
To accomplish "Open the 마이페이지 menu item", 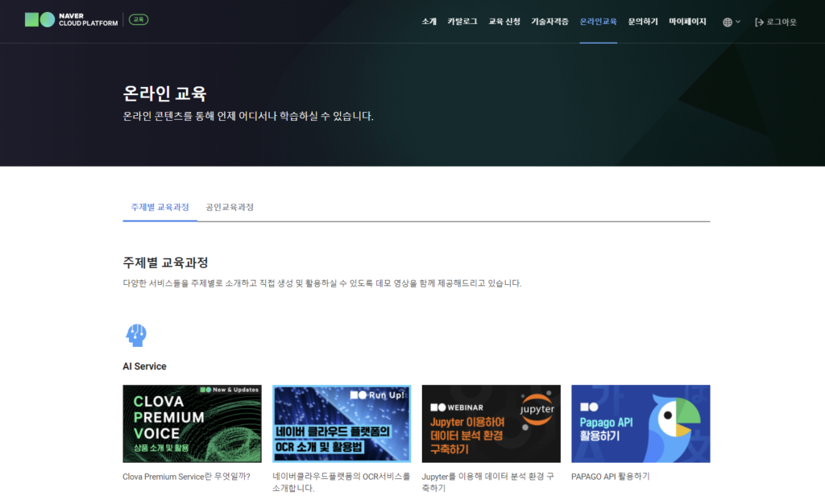I will click(x=688, y=22).
